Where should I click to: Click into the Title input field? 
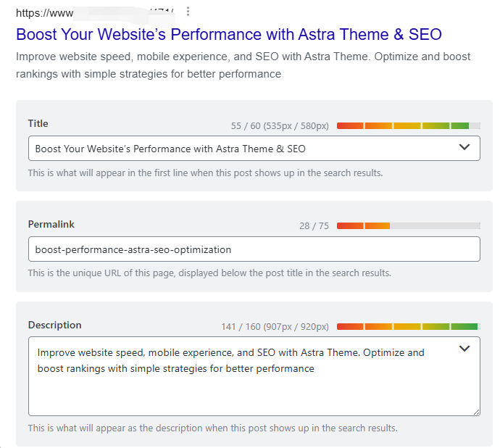239,149
